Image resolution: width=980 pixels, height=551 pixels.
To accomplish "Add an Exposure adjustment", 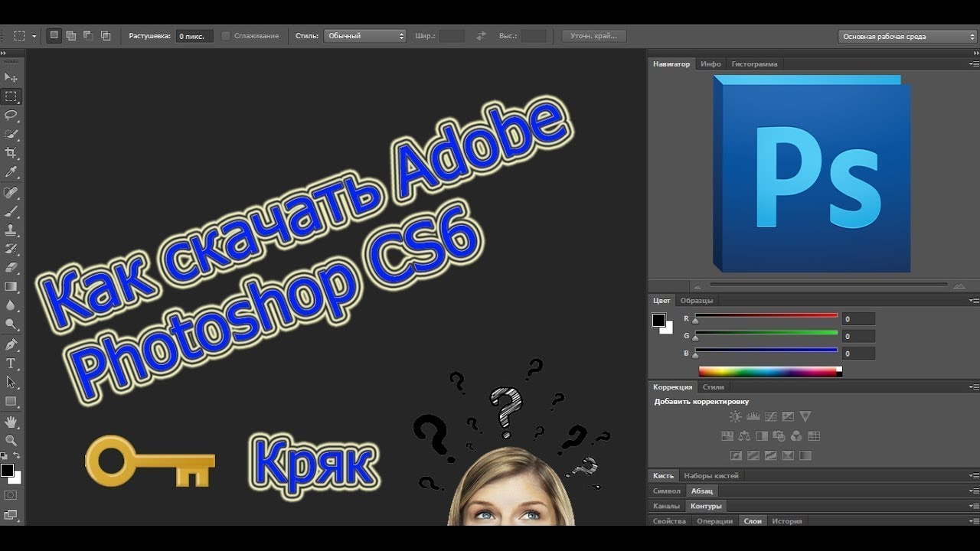I will [x=788, y=416].
